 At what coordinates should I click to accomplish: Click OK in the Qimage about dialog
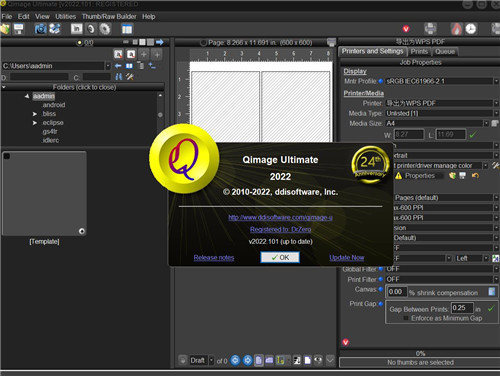pos(280,257)
